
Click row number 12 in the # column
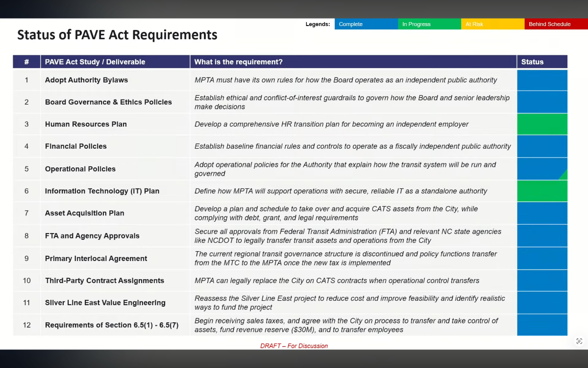click(x=26, y=325)
